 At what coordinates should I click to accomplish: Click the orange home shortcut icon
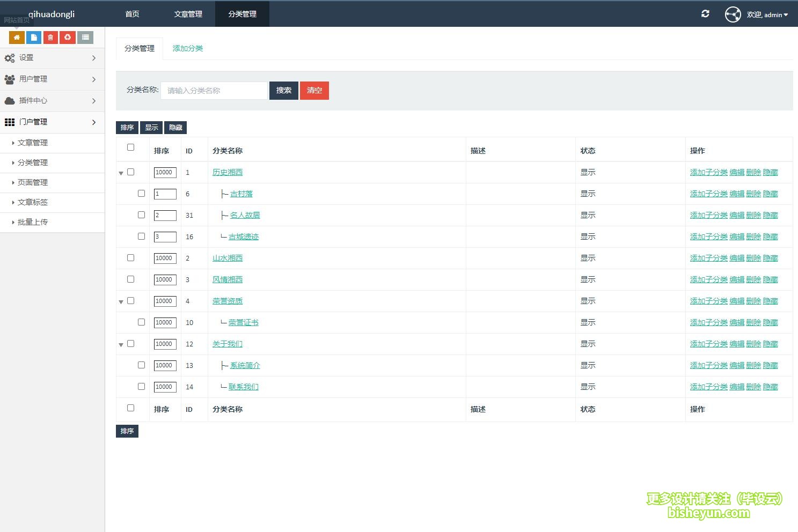[x=17, y=38]
